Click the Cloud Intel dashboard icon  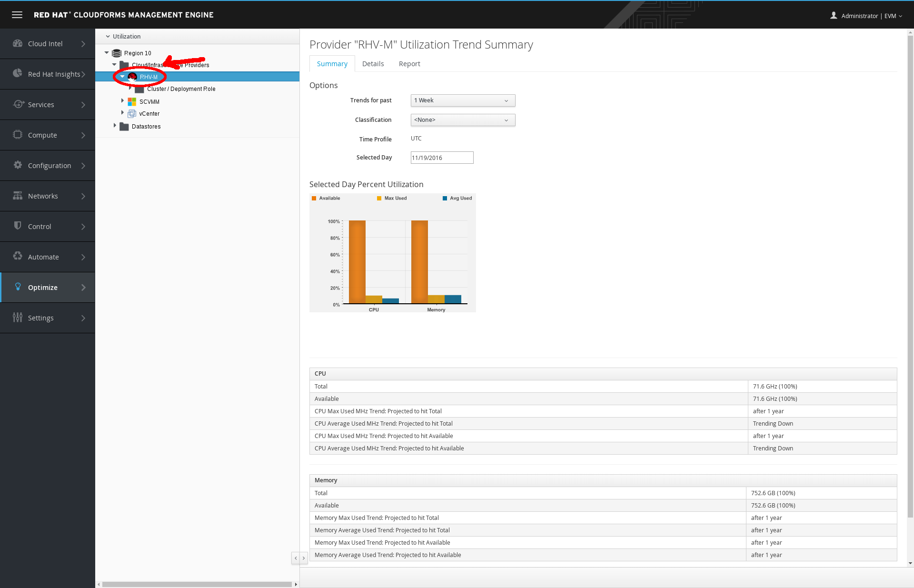click(18, 43)
